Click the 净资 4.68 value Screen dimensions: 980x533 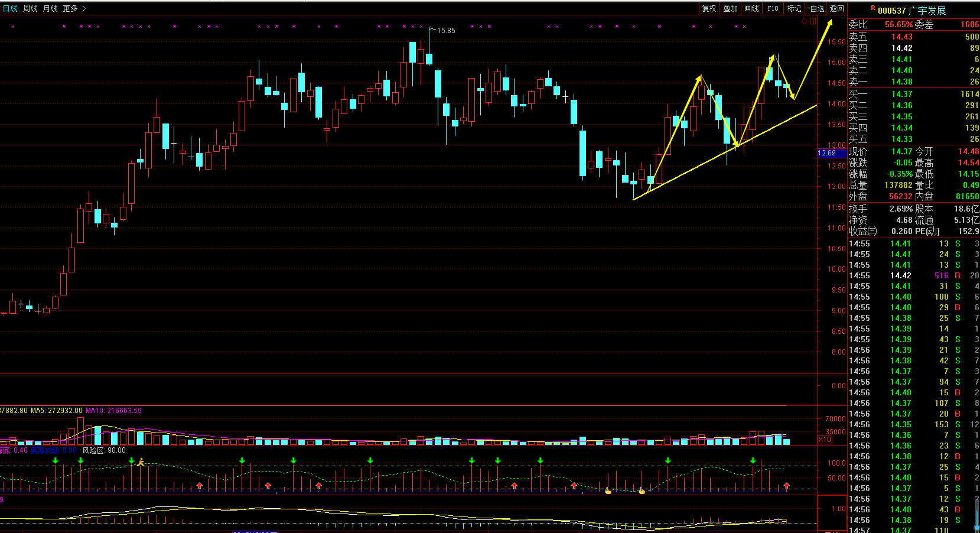[904, 220]
